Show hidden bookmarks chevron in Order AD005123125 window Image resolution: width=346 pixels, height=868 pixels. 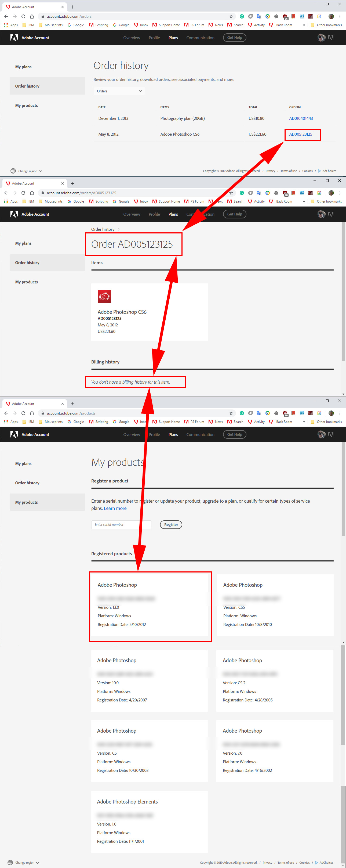[x=304, y=201]
